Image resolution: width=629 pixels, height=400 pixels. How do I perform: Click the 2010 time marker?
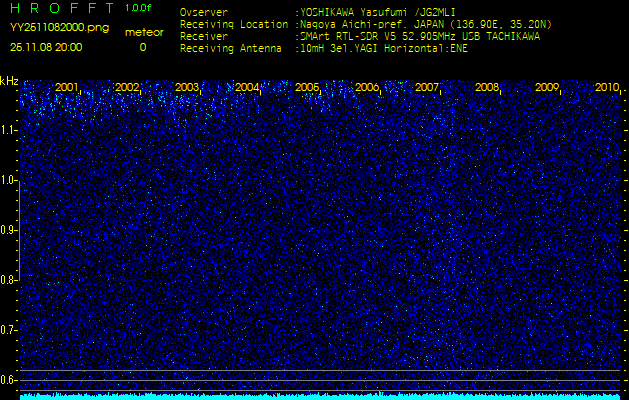(606, 88)
